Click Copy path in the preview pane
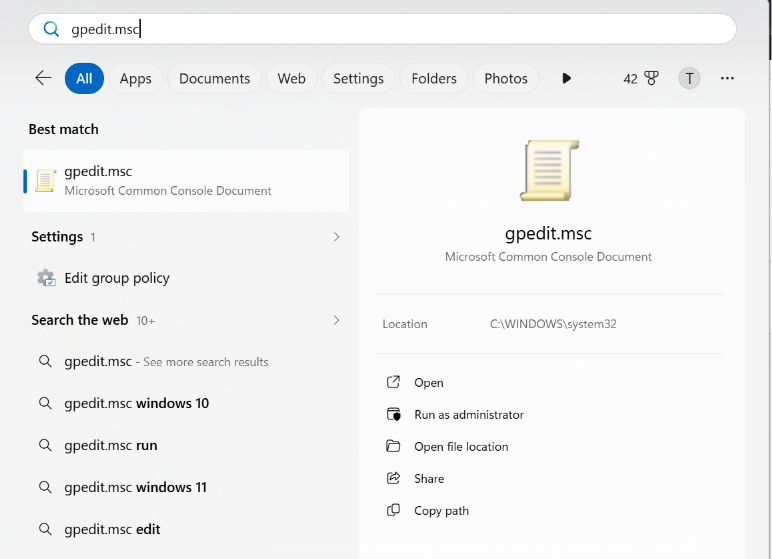The image size is (772, 559). (x=441, y=511)
